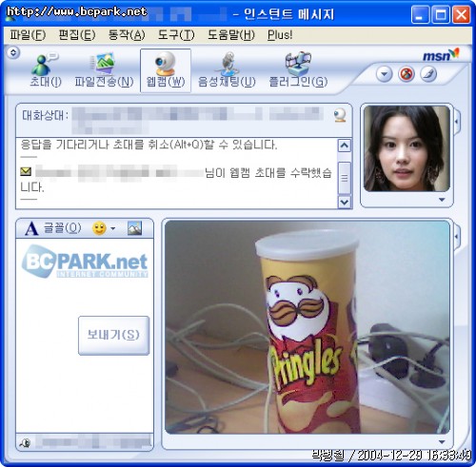The height and width of the screenshot is (467, 476).
Task: Collapse webcam panel side arrow
Action: coord(457,237)
